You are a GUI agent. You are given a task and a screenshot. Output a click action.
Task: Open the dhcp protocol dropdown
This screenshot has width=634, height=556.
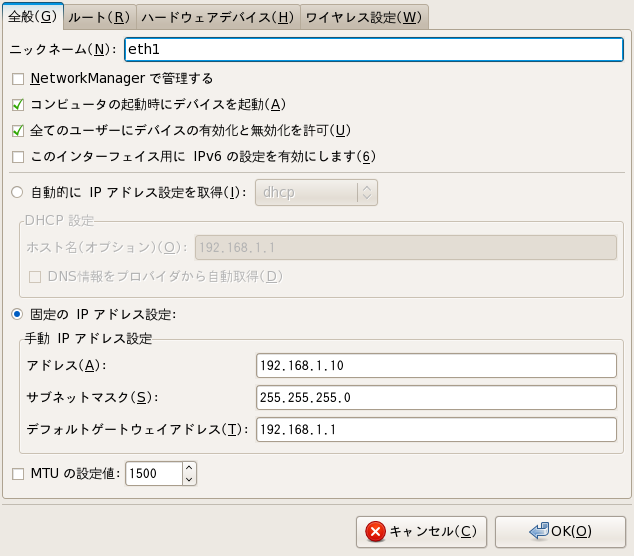(316, 192)
